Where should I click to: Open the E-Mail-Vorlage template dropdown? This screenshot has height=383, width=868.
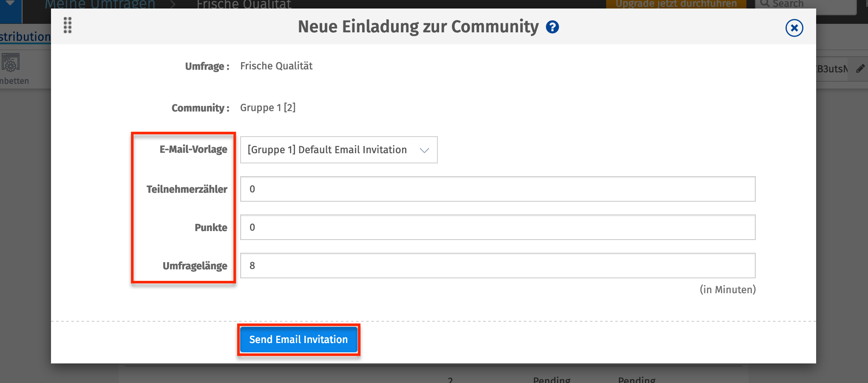pos(338,150)
